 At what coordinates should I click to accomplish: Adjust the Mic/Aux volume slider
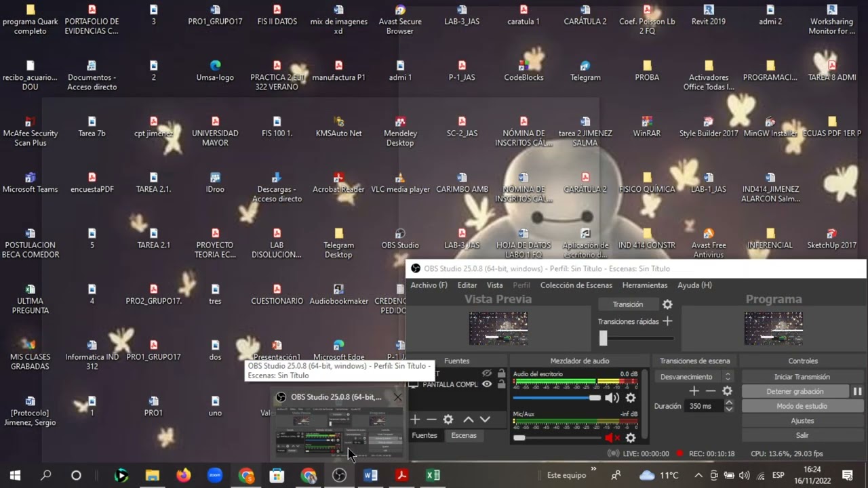pos(557,438)
